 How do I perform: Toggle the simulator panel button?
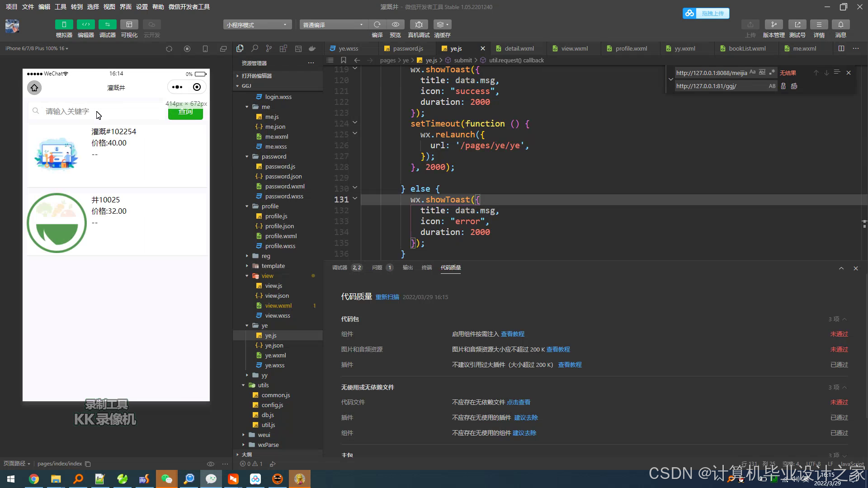(64, 24)
